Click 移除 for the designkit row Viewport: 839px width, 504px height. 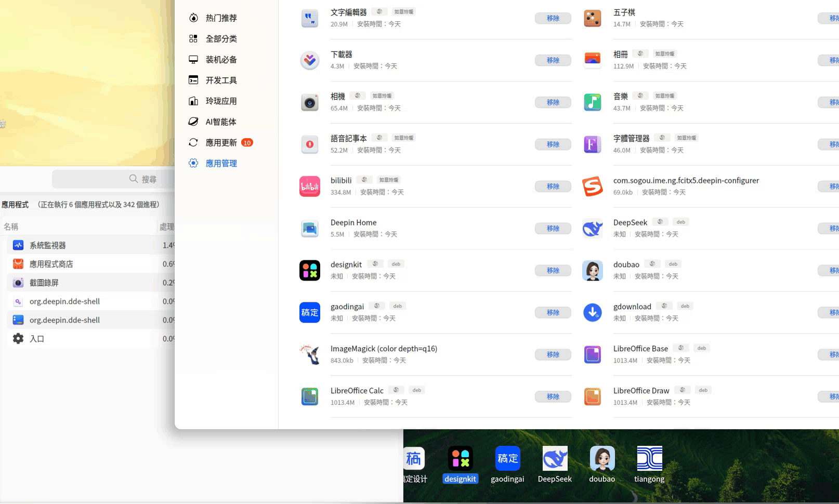point(553,271)
